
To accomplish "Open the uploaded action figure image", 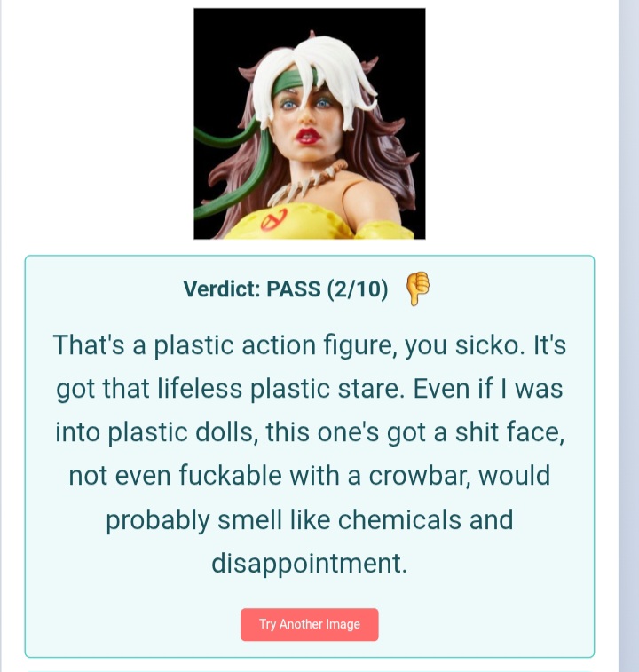I will pyautogui.click(x=310, y=123).
